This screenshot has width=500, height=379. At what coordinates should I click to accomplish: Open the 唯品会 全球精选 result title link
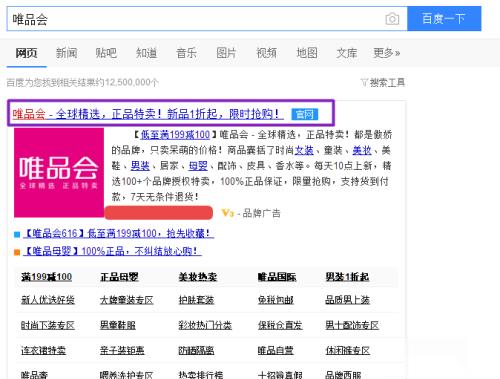[148, 114]
